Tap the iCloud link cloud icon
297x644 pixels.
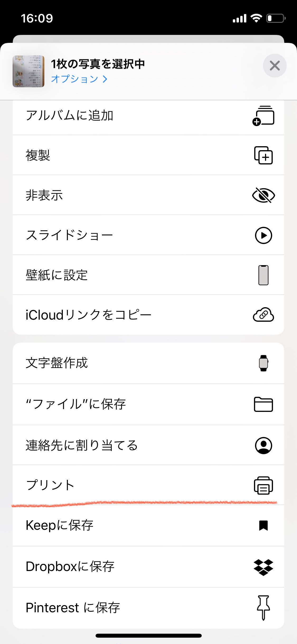coord(263,315)
